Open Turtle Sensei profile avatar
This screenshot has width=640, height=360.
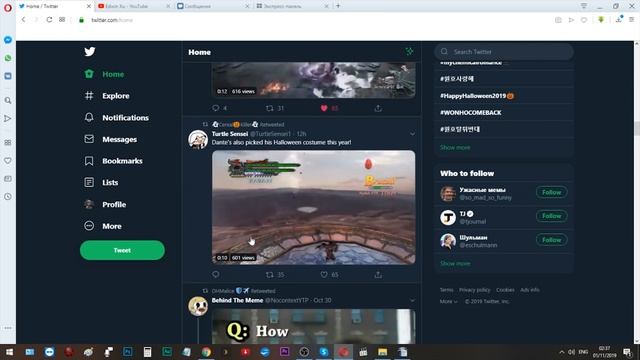click(x=198, y=140)
